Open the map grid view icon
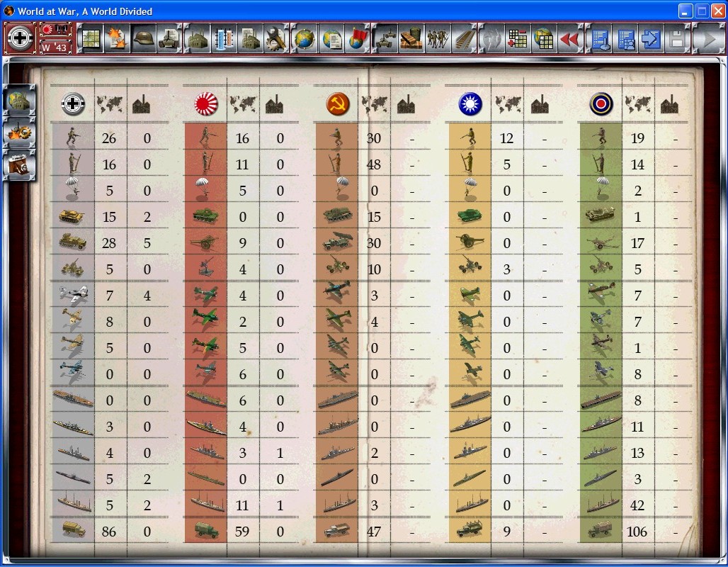728x567 pixels. 89,38
